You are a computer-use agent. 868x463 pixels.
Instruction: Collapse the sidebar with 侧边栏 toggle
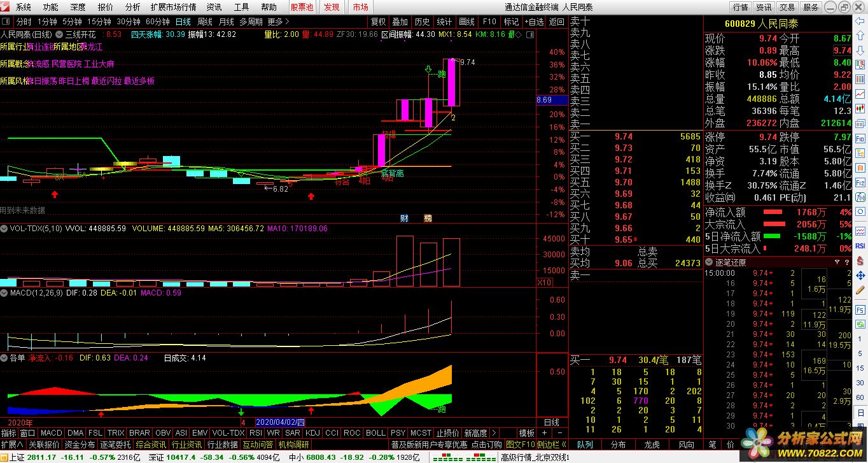tap(551, 445)
